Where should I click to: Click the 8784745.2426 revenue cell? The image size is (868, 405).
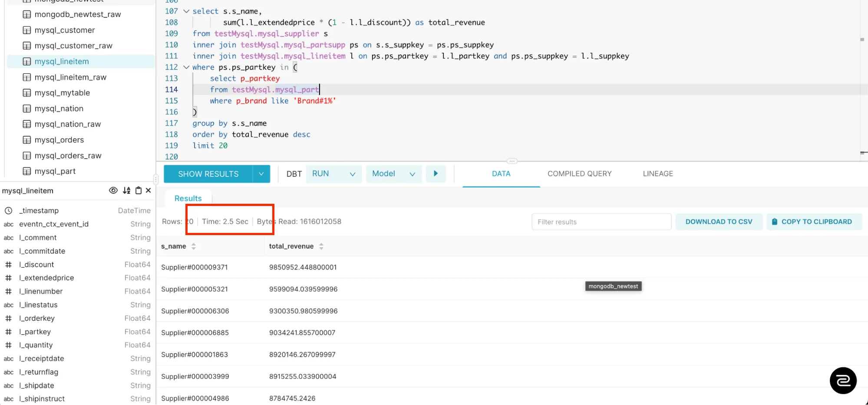[x=292, y=398]
